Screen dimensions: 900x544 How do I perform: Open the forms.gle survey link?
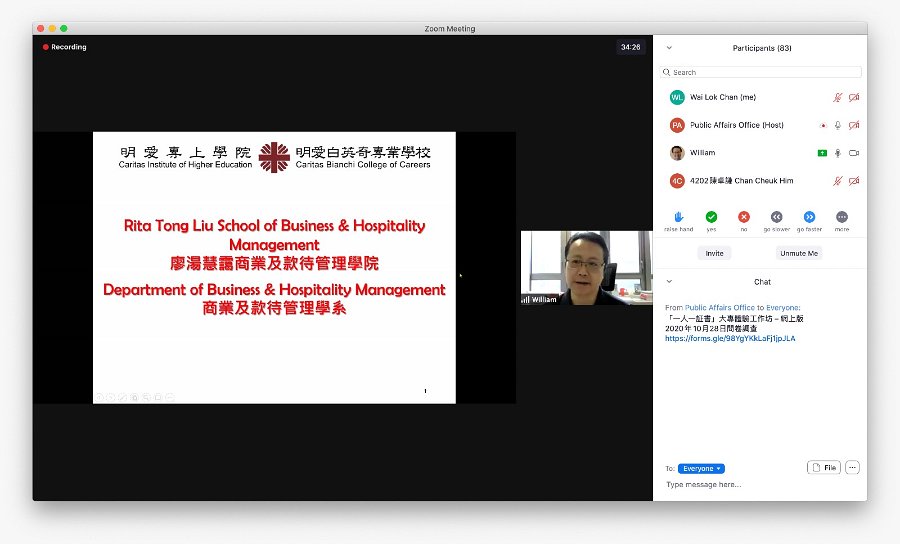click(730, 339)
